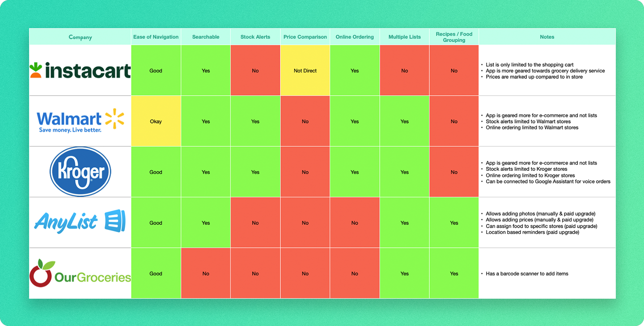
Task: Select the Notes column header
Action: click(x=547, y=37)
